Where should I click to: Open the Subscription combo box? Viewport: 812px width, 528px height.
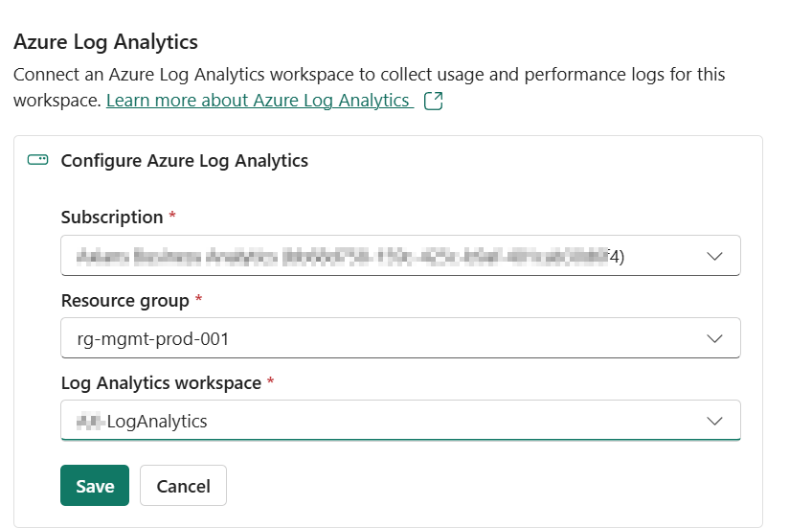(x=383, y=256)
